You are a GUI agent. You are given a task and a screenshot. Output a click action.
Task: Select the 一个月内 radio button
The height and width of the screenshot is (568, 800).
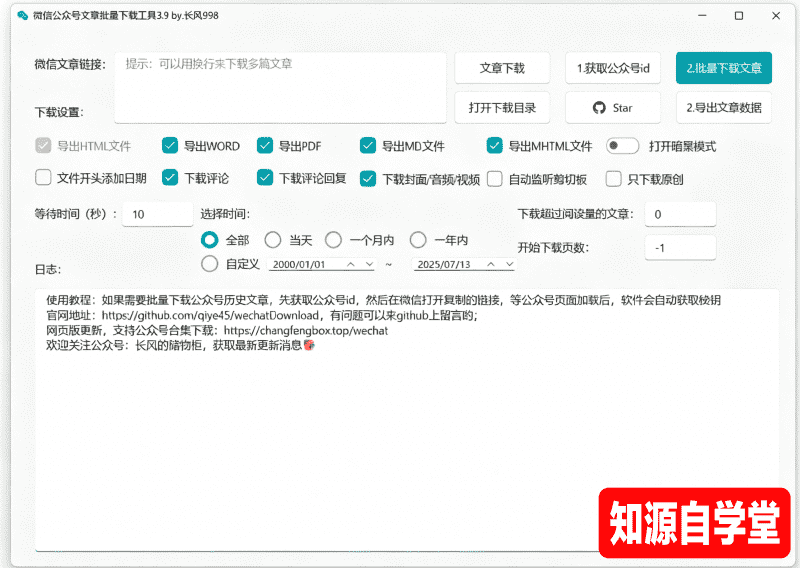click(x=333, y=240)
